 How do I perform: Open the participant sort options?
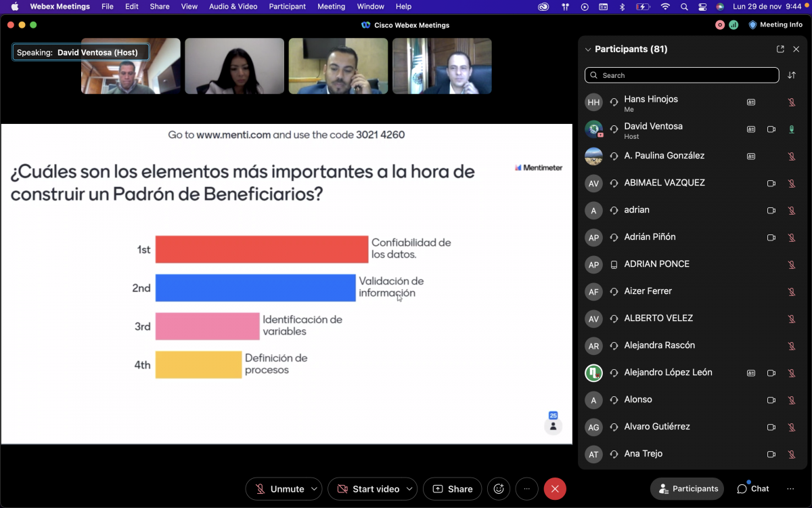792,75
